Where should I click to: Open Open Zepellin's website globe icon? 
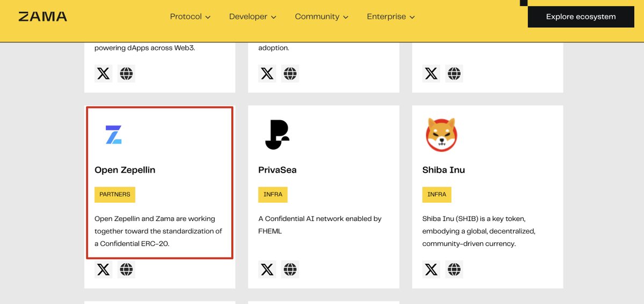point(126,269)
